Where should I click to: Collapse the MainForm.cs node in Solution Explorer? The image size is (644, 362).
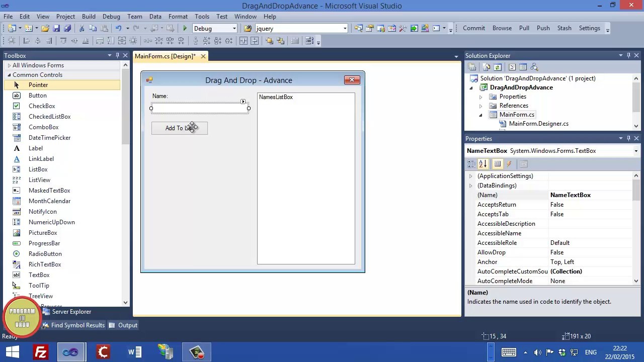[x=480, y=115]
